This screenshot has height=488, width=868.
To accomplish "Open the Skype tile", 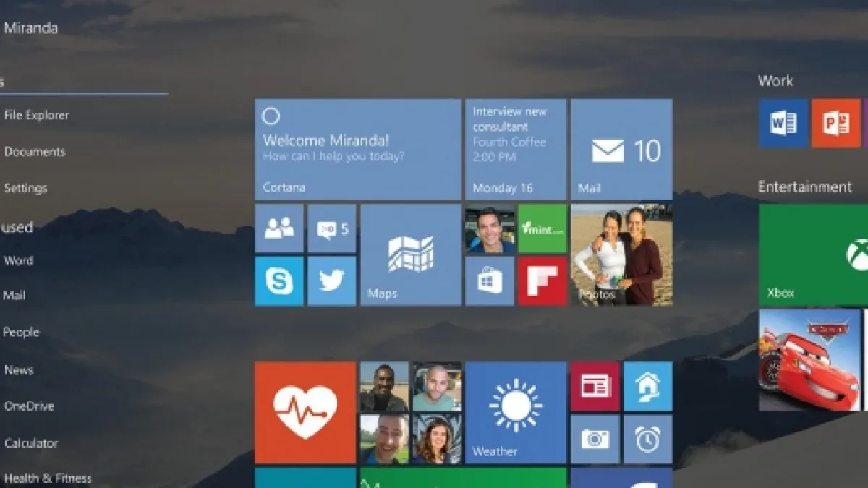I will point(278,281).
